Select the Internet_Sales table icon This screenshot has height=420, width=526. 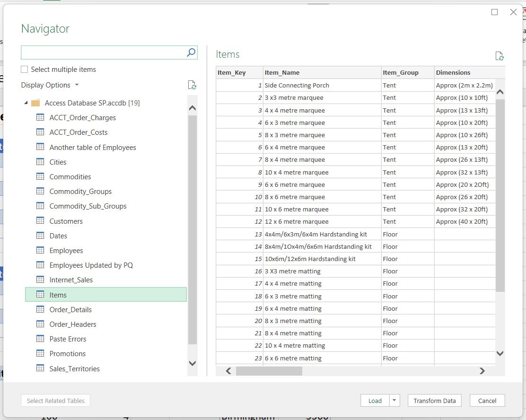point(40,280)
